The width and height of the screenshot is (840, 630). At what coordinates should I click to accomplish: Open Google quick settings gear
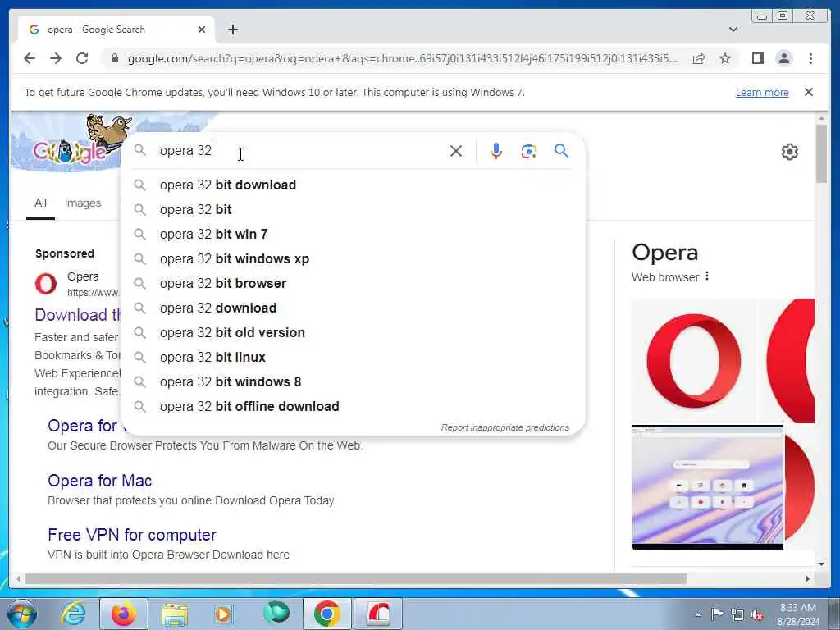click(789, 152)
